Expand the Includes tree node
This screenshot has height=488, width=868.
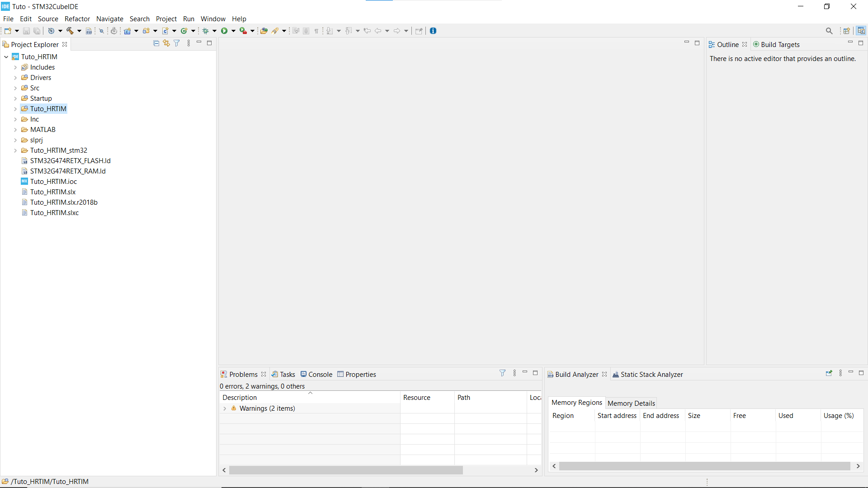point(15,67)
